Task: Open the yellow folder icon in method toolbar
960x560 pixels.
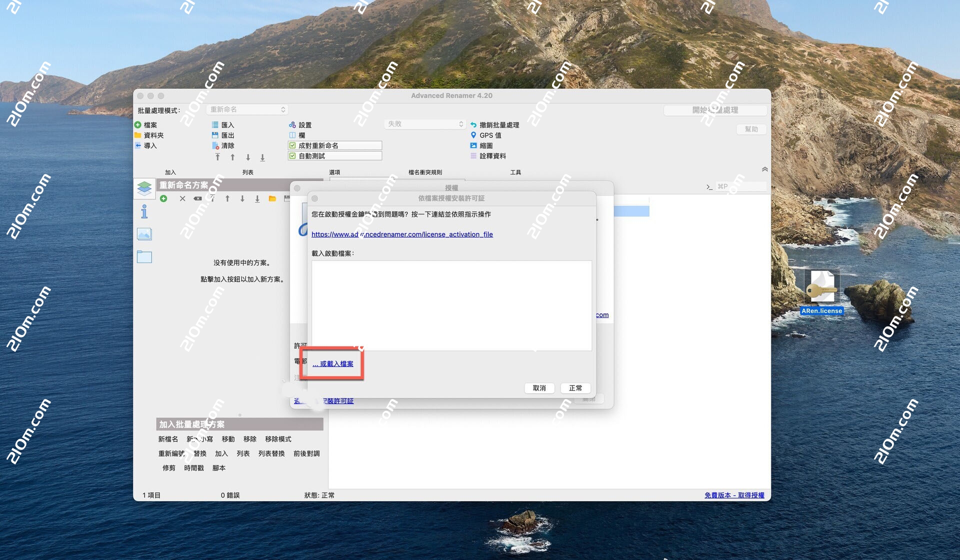Action: click(272, 198)
